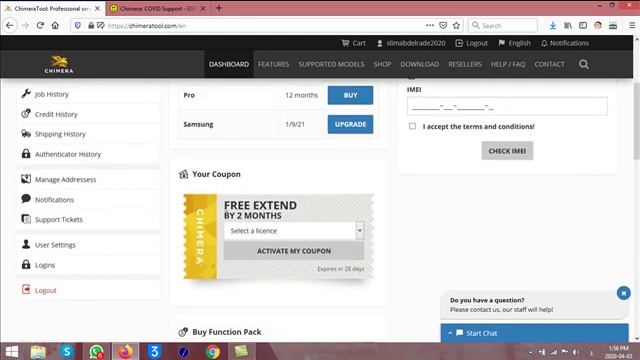Click the browser back button
The height and width of the screenshot is (360, 640).
click(x=10, y=25)
